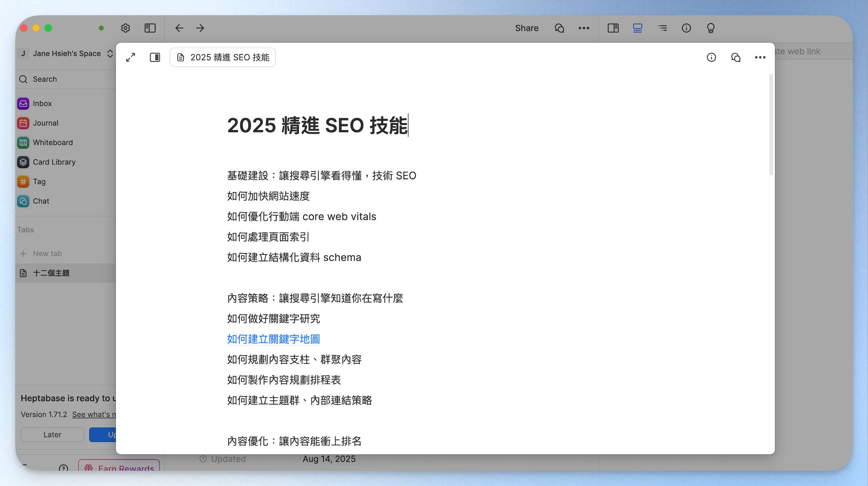Open card's chat discussion icon
This screenshot has height=486, width=868.
click(x=736, y=57)
